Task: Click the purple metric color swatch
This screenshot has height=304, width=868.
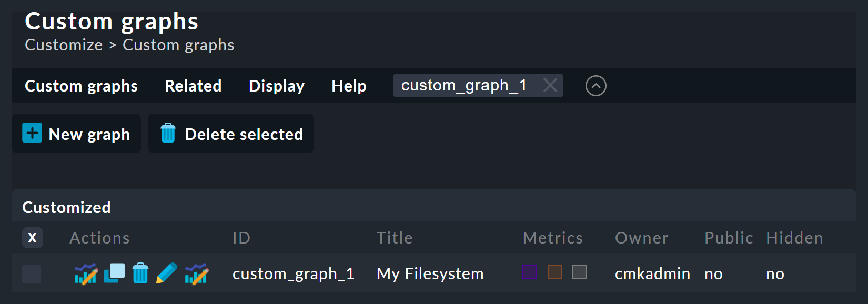Action: [x=530, y=272]
